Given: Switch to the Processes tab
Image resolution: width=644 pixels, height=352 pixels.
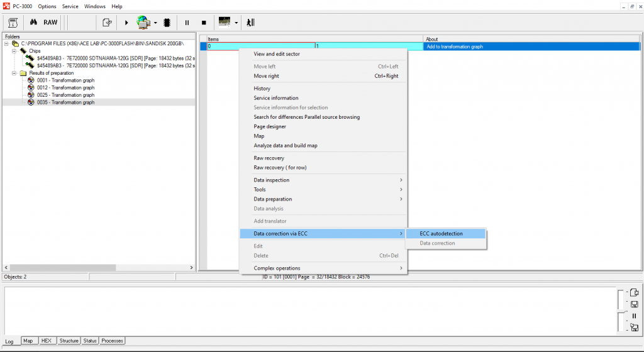Looking at the screenshot, I should [x=112, y=341].
